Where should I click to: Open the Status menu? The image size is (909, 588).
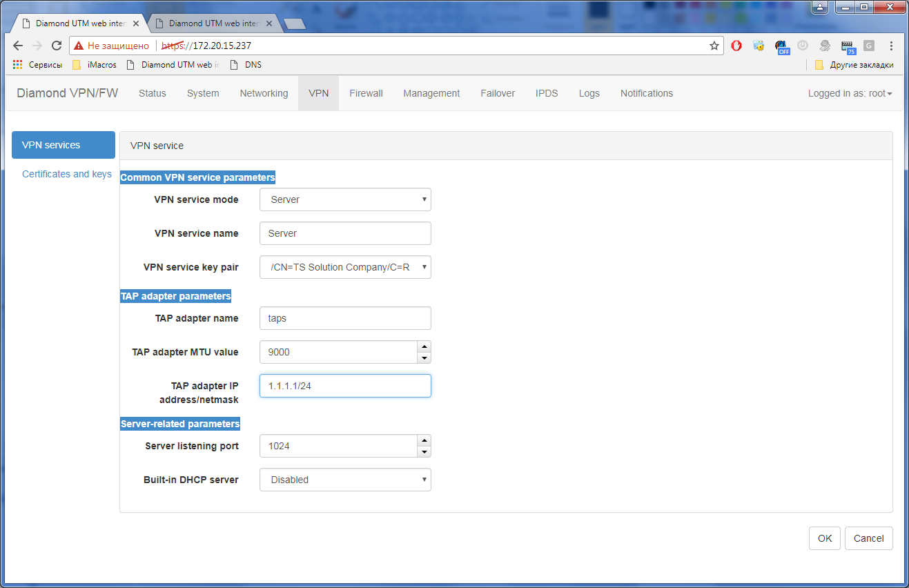(153, 93)
